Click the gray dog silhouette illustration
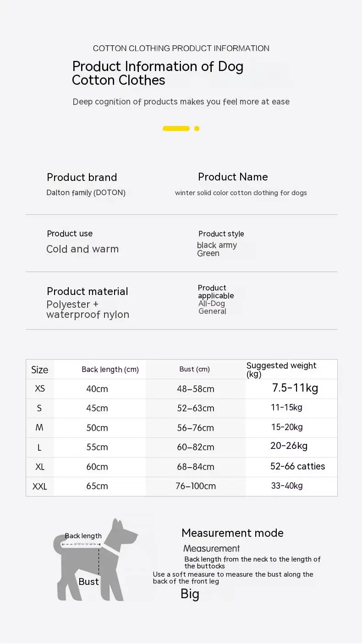This screenshot has height=644, width=362. pos(95,560)
